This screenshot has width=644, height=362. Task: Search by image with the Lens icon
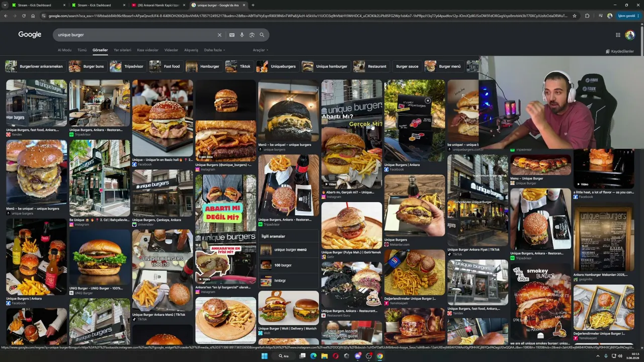point(252,35)
